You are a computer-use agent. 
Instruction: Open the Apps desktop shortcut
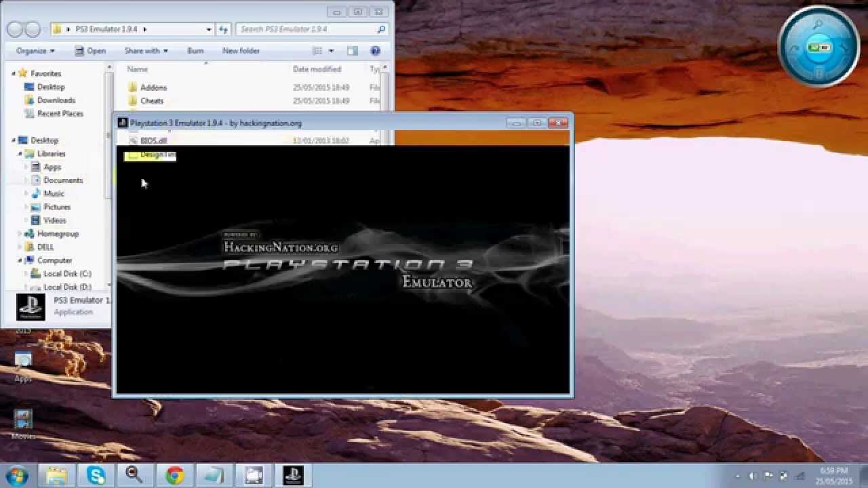23,367
